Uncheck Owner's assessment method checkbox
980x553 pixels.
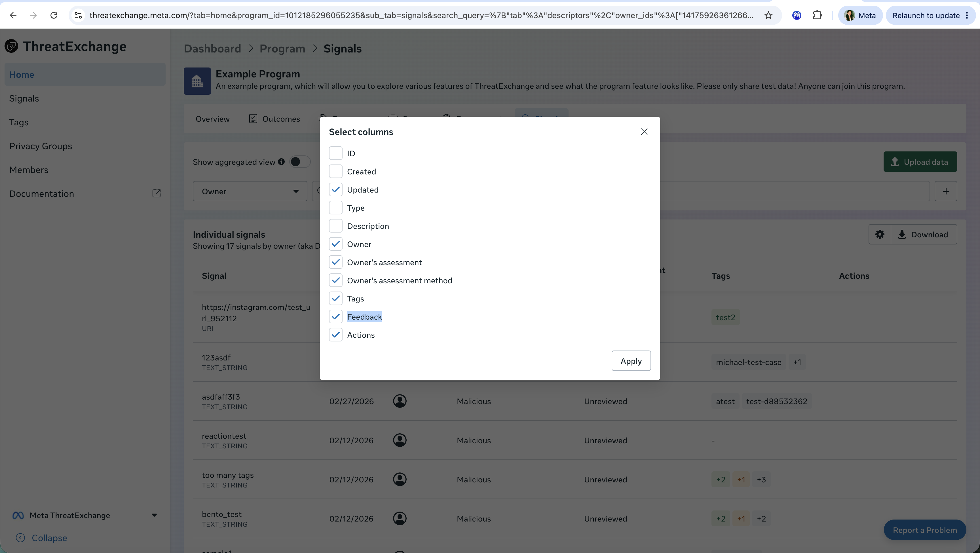[335, 280]
